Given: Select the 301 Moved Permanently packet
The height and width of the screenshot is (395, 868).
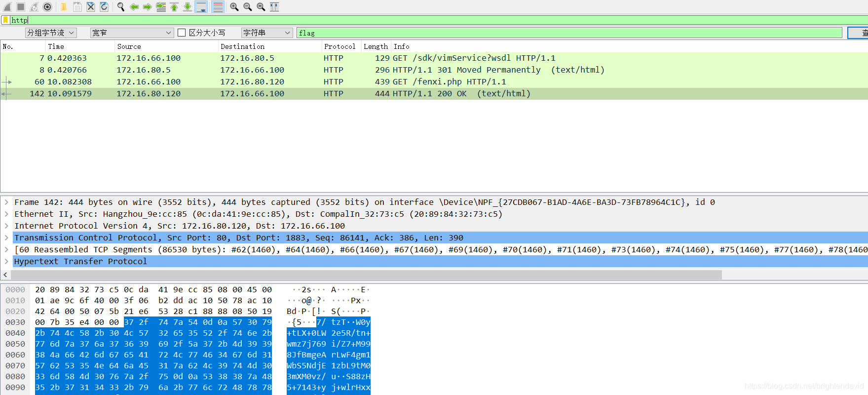Looking at the screenshot, I should [434, 70].
